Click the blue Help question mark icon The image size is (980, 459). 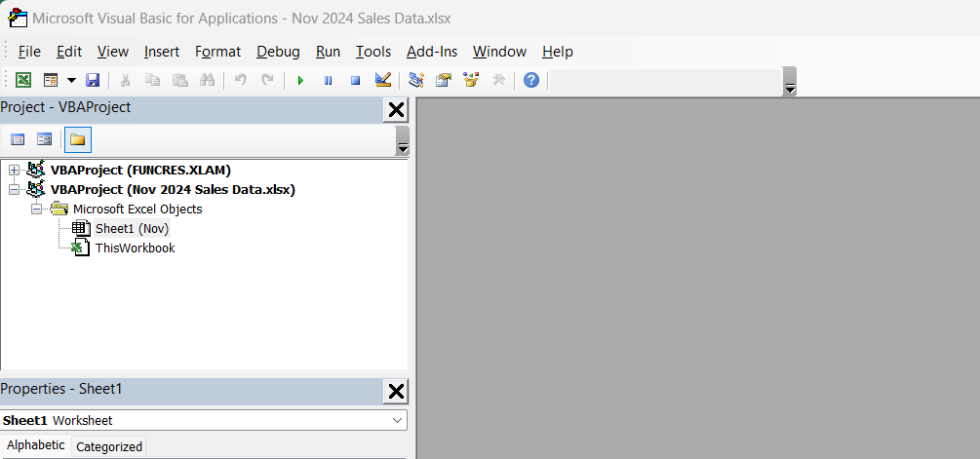[x=531, y=80]
